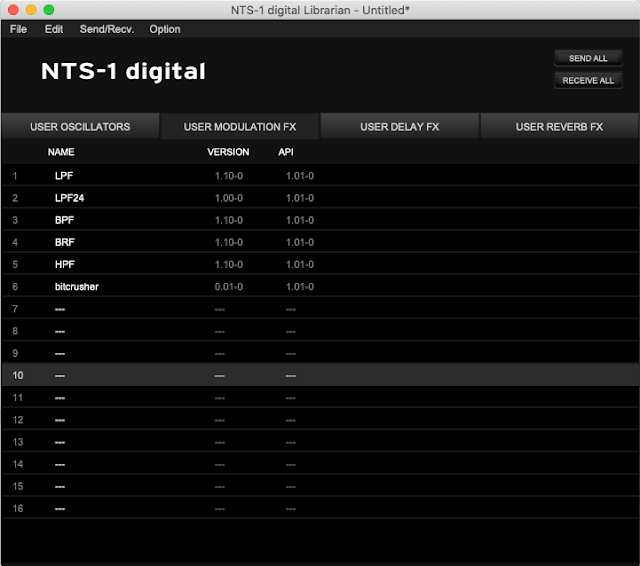640x566 pixels.
Task: Click version 1.10-0 in BPF row
Action: (229, 220)
